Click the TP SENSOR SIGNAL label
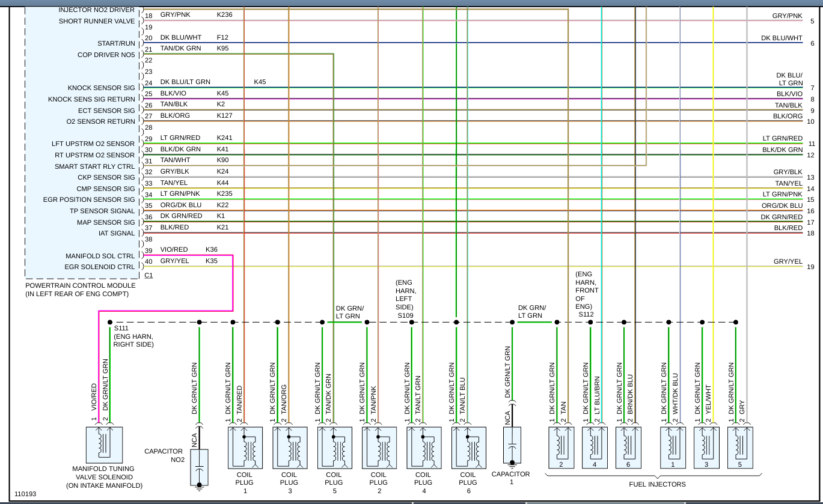 tap(102, 211)
